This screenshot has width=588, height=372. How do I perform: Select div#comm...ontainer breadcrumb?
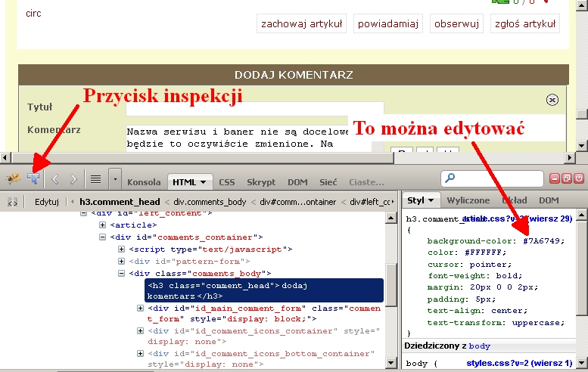[297, 202]
